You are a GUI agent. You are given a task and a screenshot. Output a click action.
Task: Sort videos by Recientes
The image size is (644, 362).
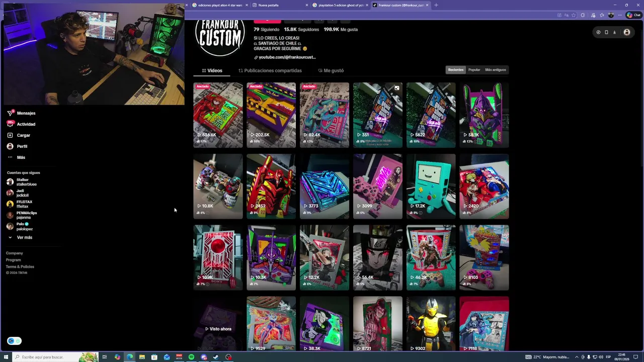(456, 70)
